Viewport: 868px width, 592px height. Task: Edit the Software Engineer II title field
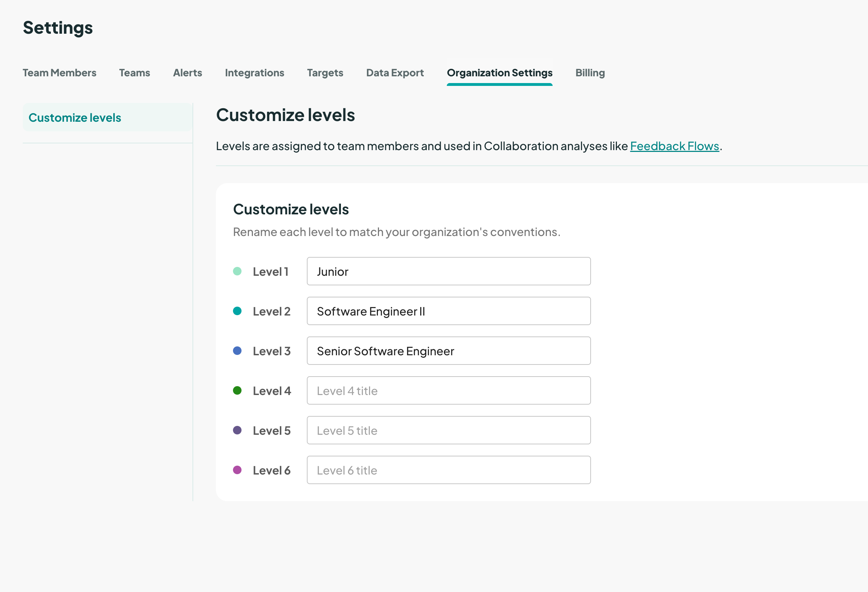pos(448,311)
